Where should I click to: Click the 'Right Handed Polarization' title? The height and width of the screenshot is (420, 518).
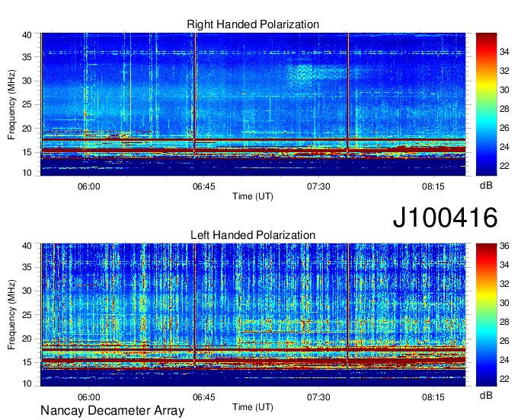tap(253, 24)
